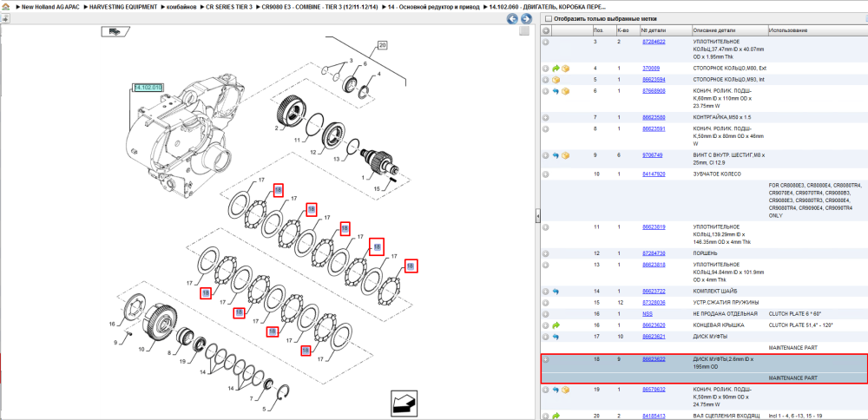Select callout 2 in the diagram
Viewport: 868px width, 420px height.
pyautogui.click(x=276, y=128)
